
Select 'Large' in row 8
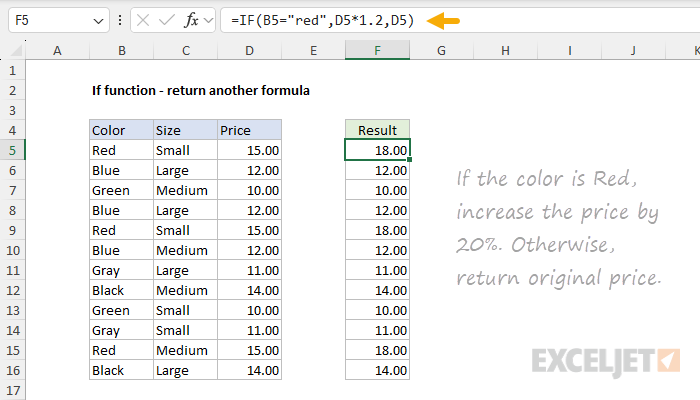pos(186,210)
